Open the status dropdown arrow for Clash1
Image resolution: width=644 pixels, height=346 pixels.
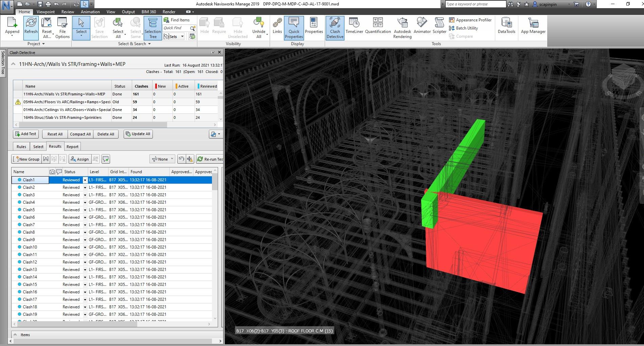click(85, 180)
